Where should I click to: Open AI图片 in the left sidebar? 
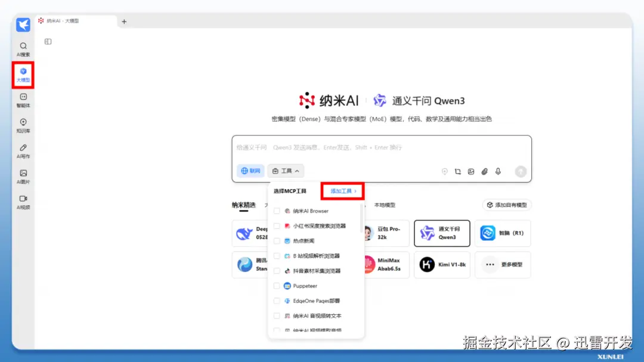coord(23,177)
